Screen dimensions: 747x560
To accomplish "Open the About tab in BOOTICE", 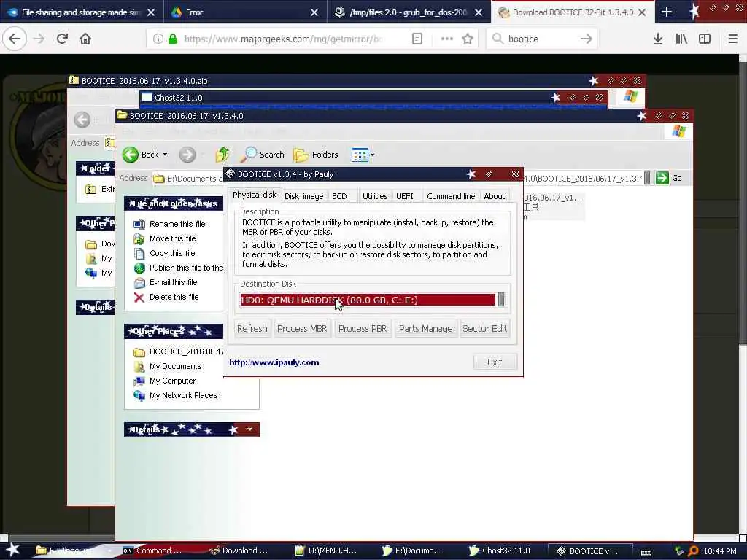I will (x=495, y=196).
